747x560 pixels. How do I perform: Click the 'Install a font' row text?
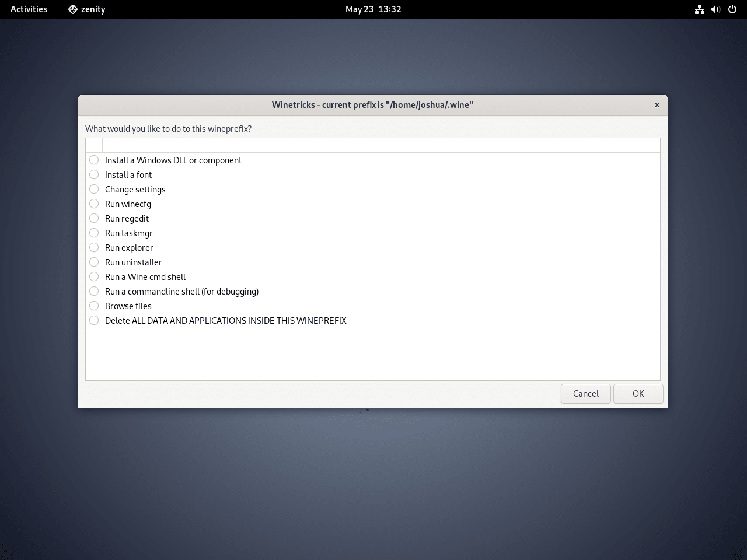128,175
